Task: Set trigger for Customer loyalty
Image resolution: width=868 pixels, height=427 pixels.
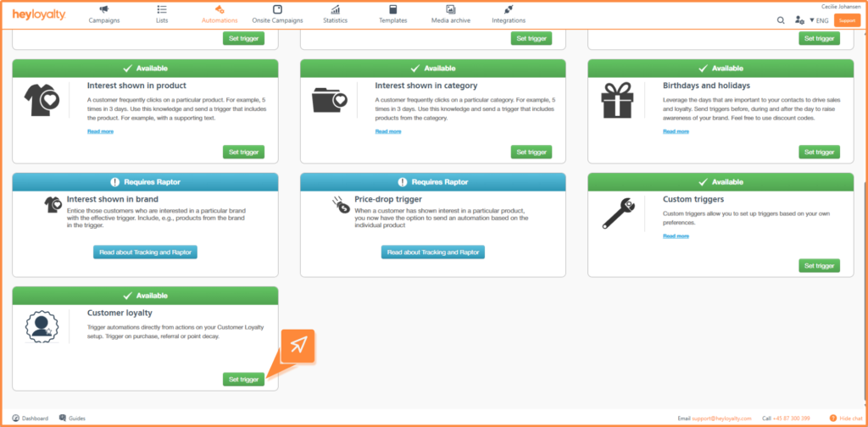Action: click(243, 380)
